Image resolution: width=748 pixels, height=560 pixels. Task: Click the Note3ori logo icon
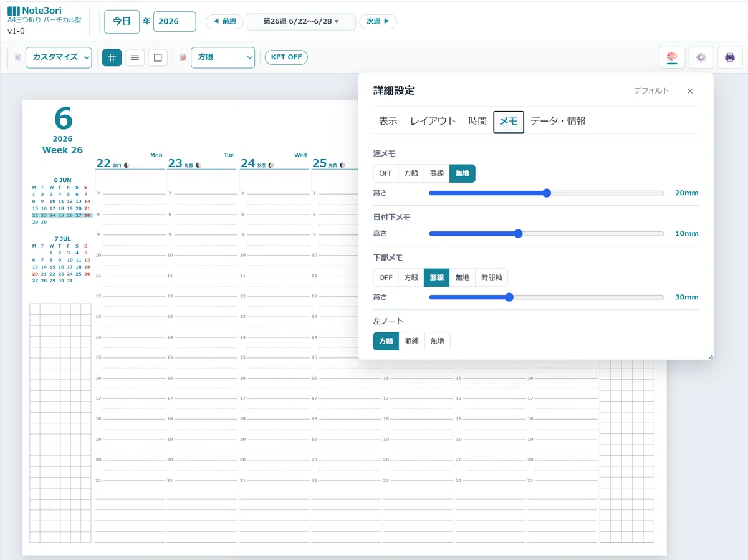14,11
